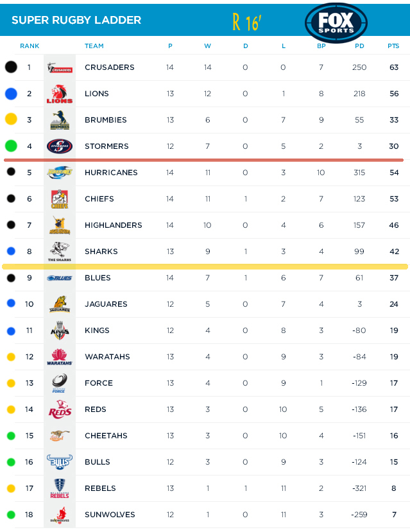Click the JAGUARES team name

pyautogui.click(x=106, y=304)
